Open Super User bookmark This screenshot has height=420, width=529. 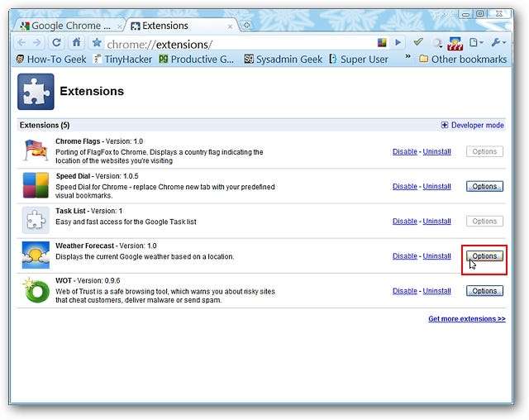359,60
